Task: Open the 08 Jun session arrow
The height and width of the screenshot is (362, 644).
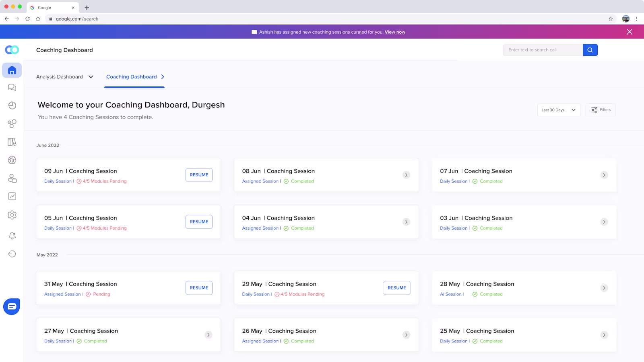Action: [x=407, y=175]
